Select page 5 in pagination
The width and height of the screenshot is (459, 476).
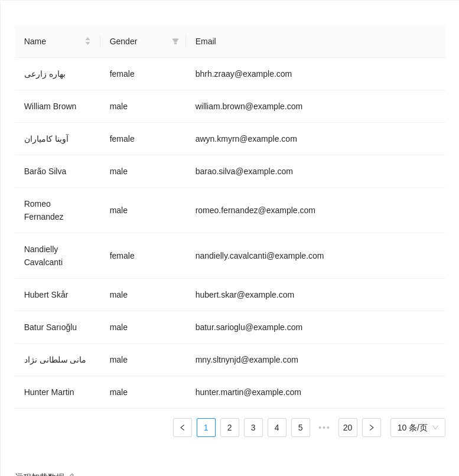point(301,428)
